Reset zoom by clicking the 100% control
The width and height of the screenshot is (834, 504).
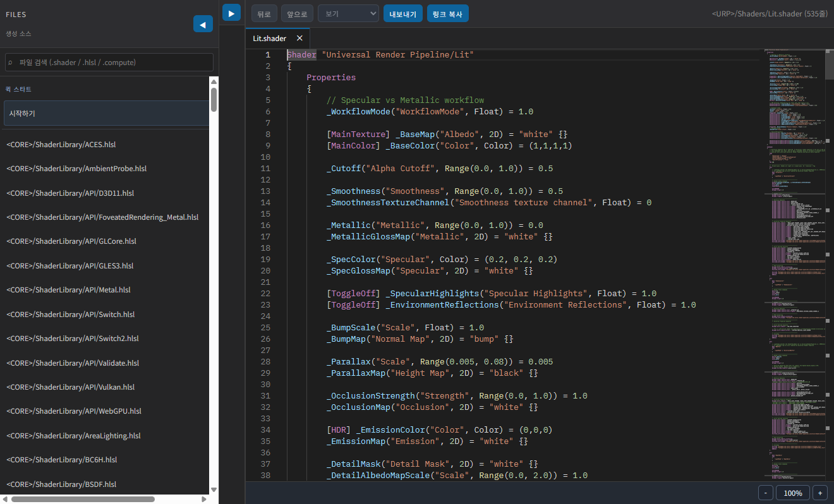click(792, 492)
